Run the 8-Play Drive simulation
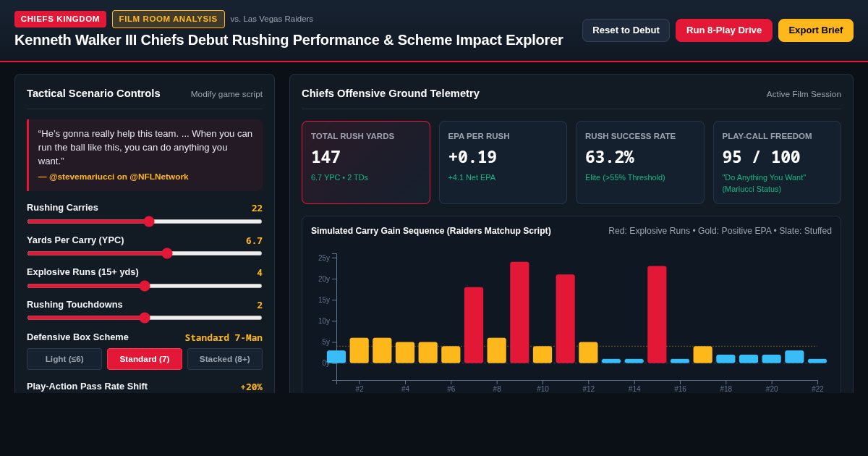Image resolution: width=868 pixels, height=456 pixels. 724,30
